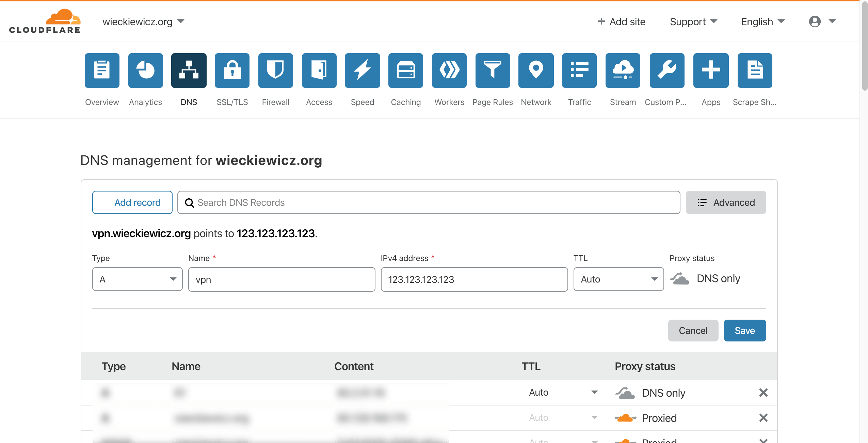Click the TTL column header

pyautogui.click(x=531, y=366)
